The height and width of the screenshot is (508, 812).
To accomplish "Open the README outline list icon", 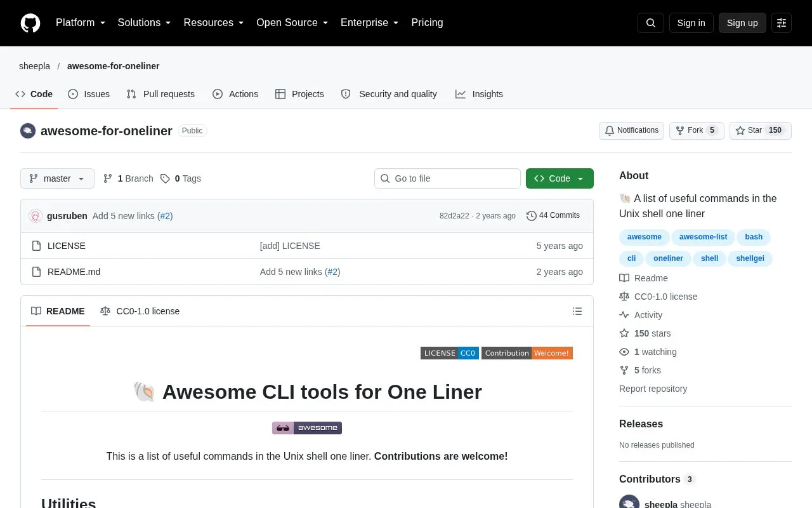I will point(577,311).
